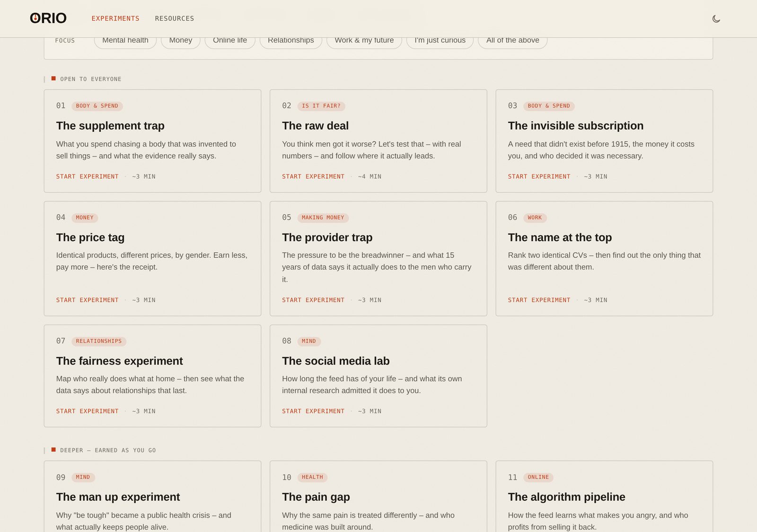The image size is (757, 532).
Task: Click the 'Body & Spend' tag on card 01
Action: pos(97,106)
